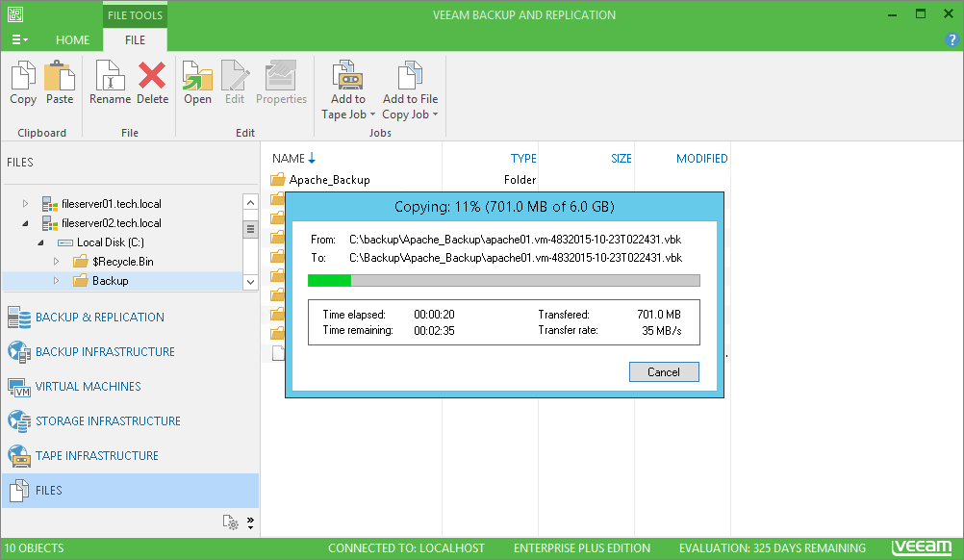The image size is (964, 560).
Task: Collapse the Local Disk (C:) node
Action: 40,242
